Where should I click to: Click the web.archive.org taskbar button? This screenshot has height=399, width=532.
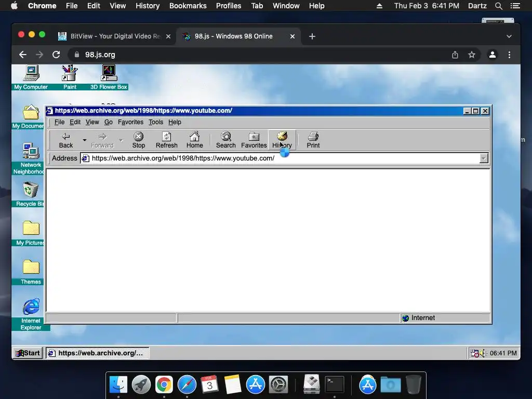tap(97, 353)
